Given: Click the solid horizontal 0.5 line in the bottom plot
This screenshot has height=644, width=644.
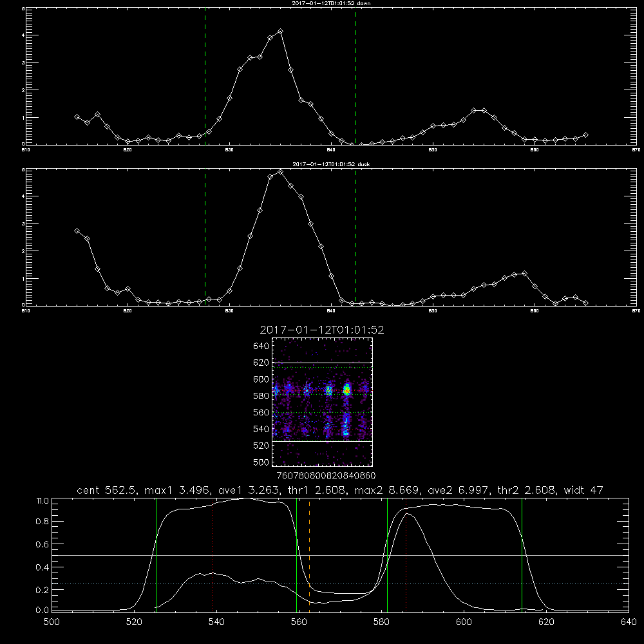Looking at the screenshot, I should (x=341, y=555).
